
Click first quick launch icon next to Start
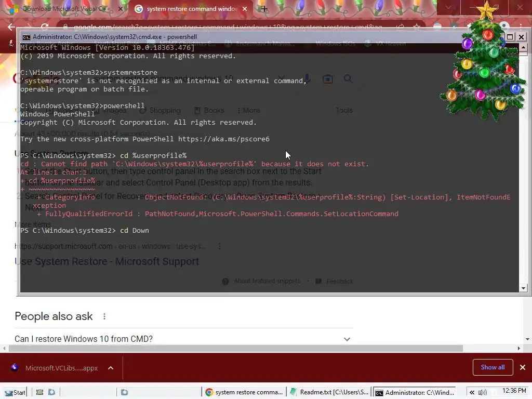pos(39,392)
